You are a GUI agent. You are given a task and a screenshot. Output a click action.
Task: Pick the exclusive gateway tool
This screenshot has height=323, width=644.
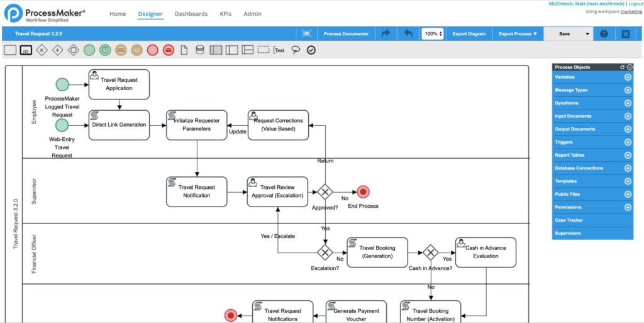pos(42,50)
